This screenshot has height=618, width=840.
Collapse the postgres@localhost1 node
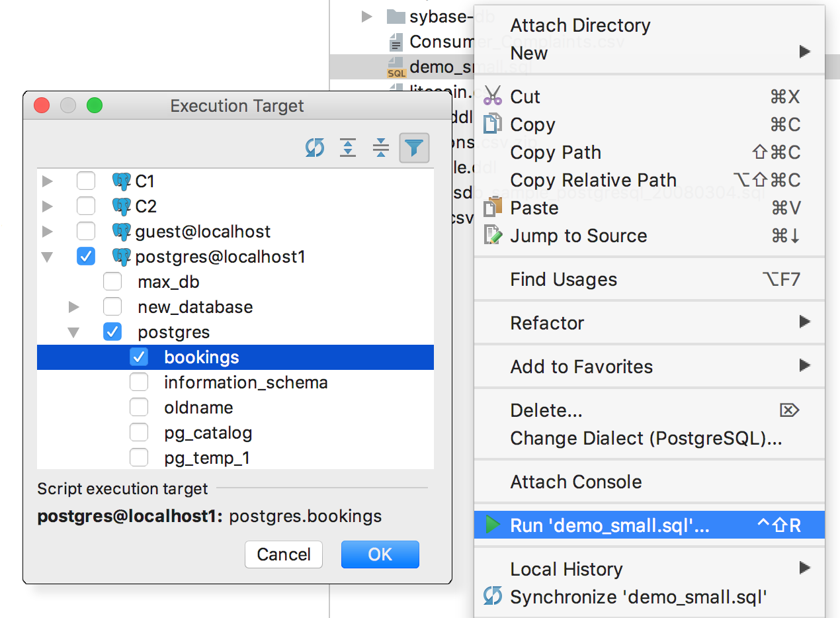47,257
